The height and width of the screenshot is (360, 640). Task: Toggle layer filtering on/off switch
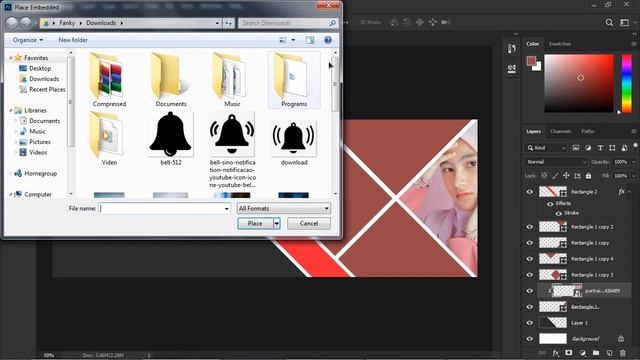tap(635, 146)
